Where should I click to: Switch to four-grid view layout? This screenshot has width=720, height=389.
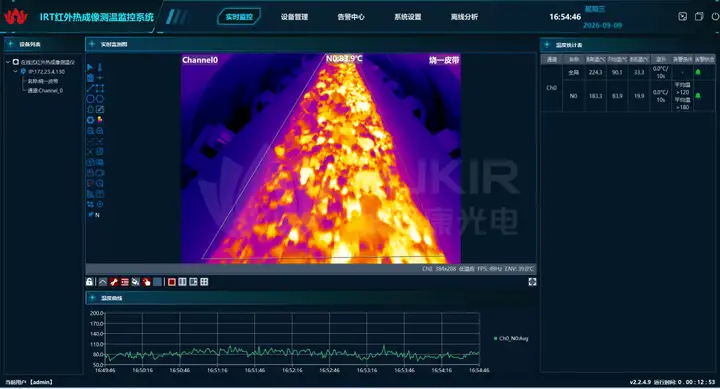tap(204, 282)
